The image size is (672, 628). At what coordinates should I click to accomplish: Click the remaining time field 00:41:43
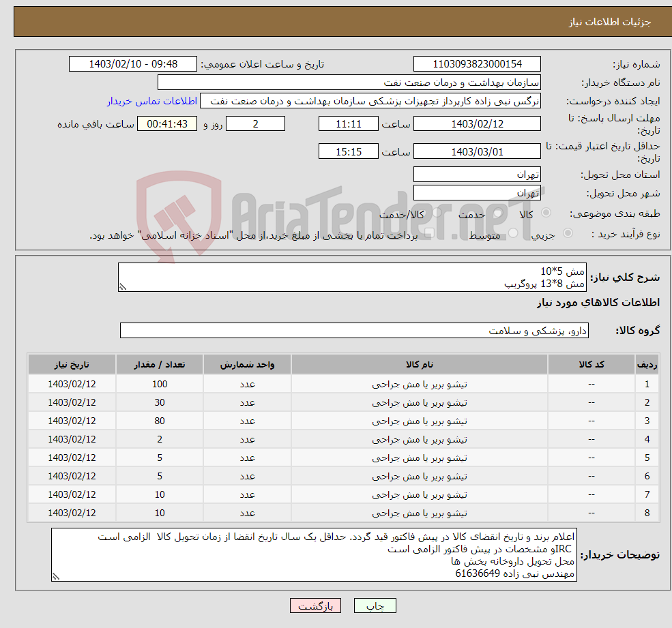pos(167,124)
